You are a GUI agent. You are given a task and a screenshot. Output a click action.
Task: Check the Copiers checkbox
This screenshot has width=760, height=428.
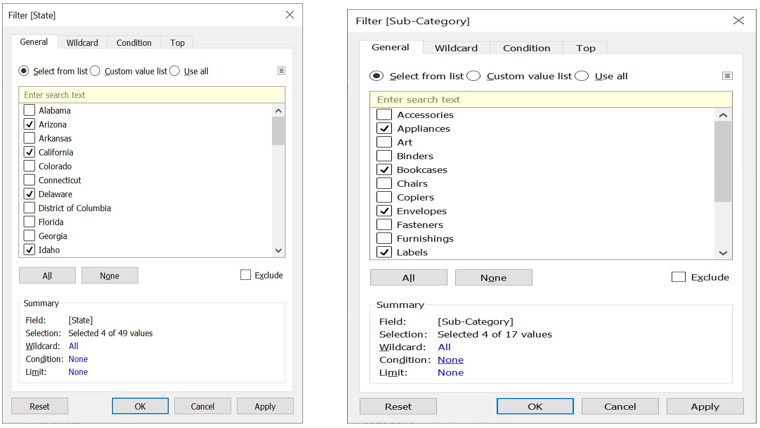point(384,197)
